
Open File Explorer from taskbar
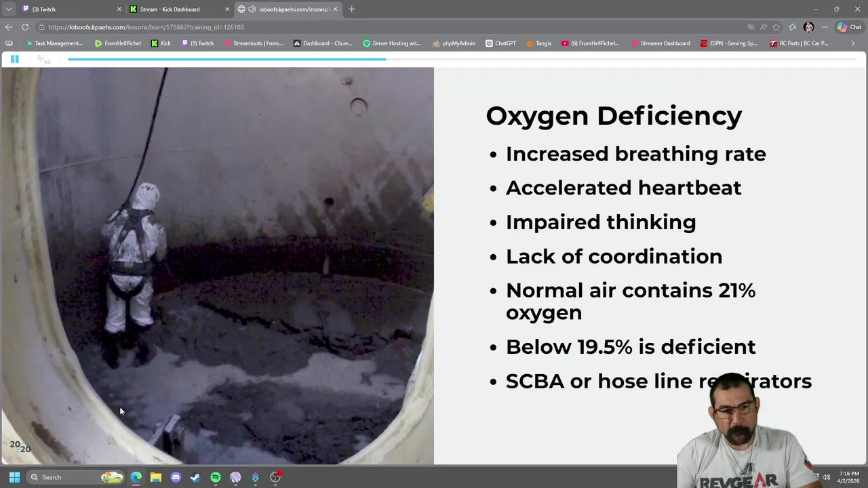[155, 477]
